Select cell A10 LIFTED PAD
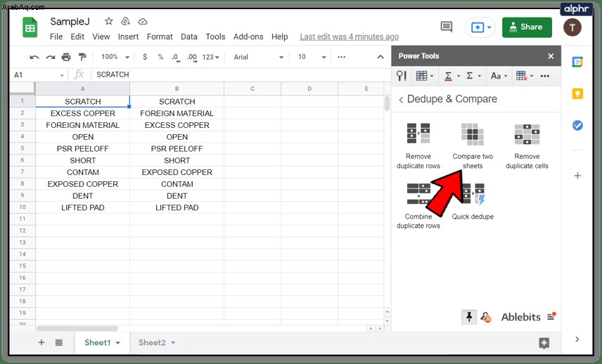 pyautogui.click(x=82, y=207)
